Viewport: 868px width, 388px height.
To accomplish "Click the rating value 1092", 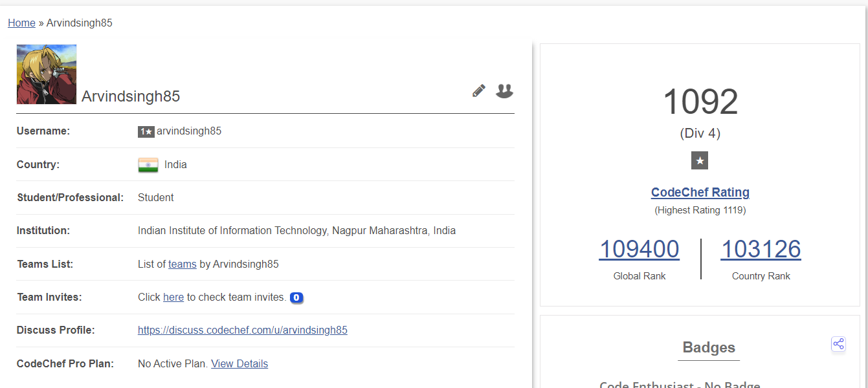I will point(700,102).
